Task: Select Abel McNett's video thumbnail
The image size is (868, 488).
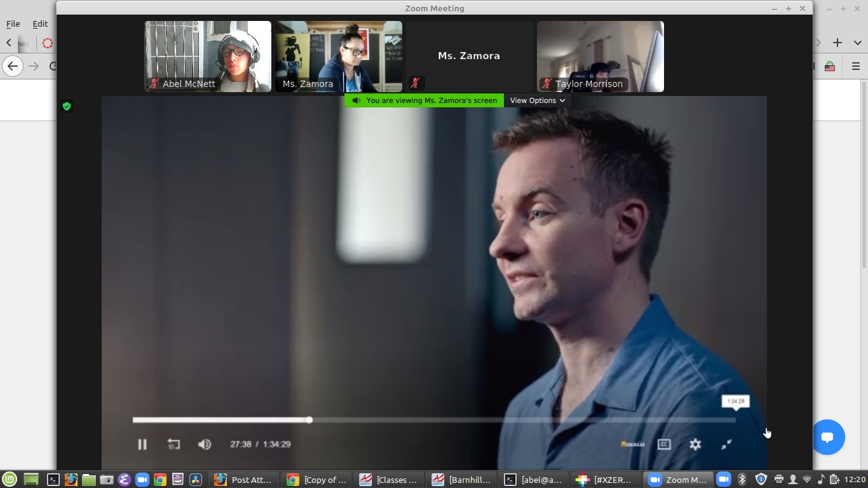Action: coord(208,57)
